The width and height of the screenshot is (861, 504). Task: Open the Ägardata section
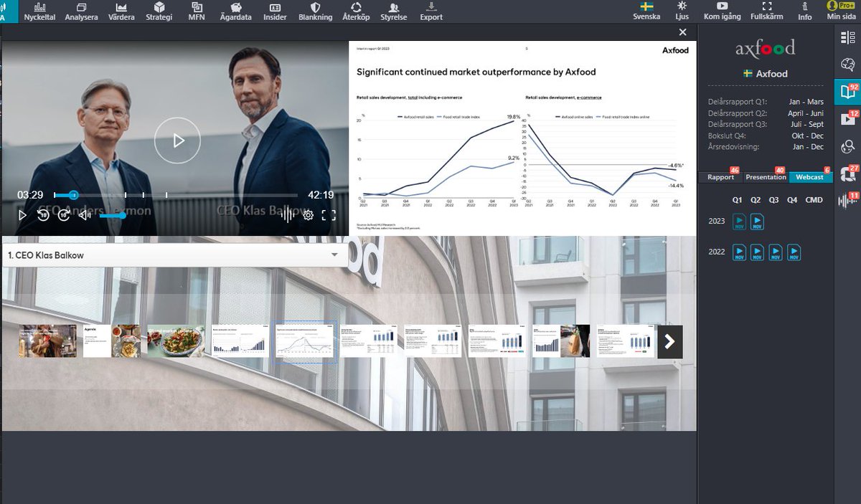pyautogui.click(x=234, y=11)
